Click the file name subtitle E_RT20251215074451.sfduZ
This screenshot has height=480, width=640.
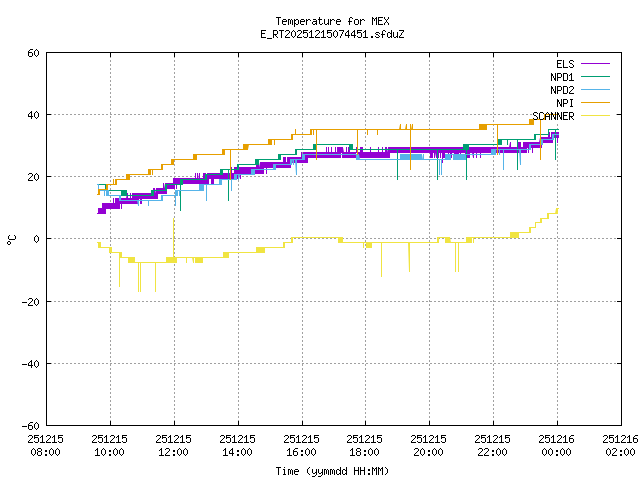332,34
